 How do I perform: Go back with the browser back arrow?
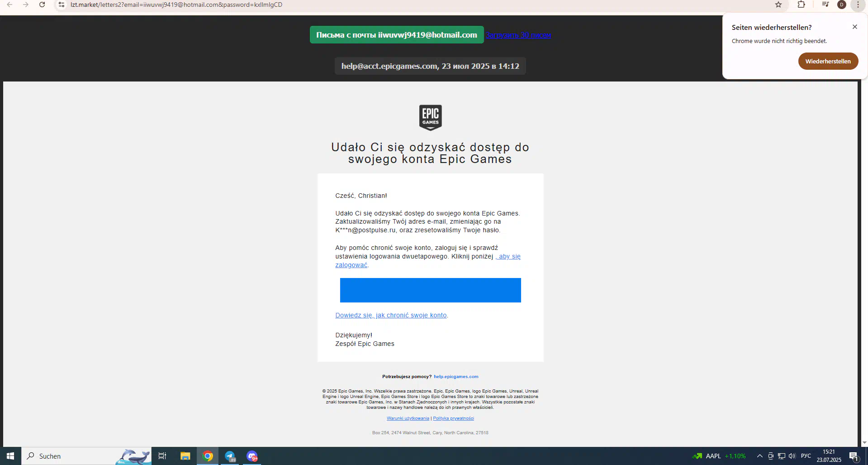(x=9, y=5)
